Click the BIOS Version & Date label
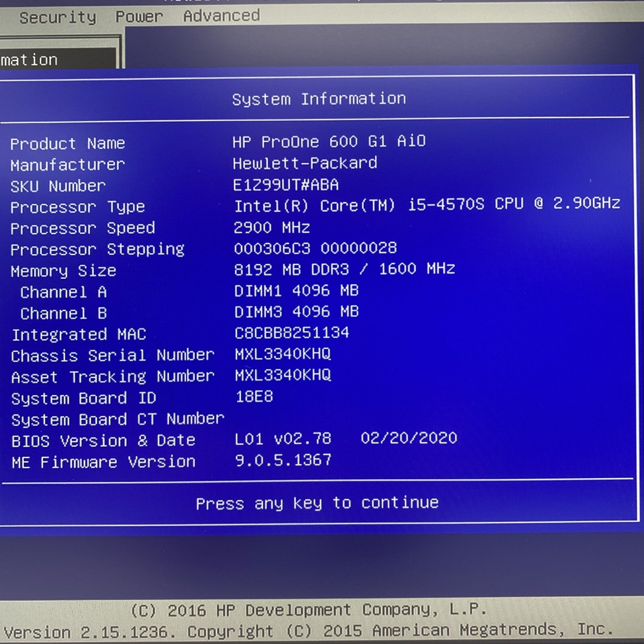The height and width of the screenshot is (644, 644). click(x=103, y=441)
